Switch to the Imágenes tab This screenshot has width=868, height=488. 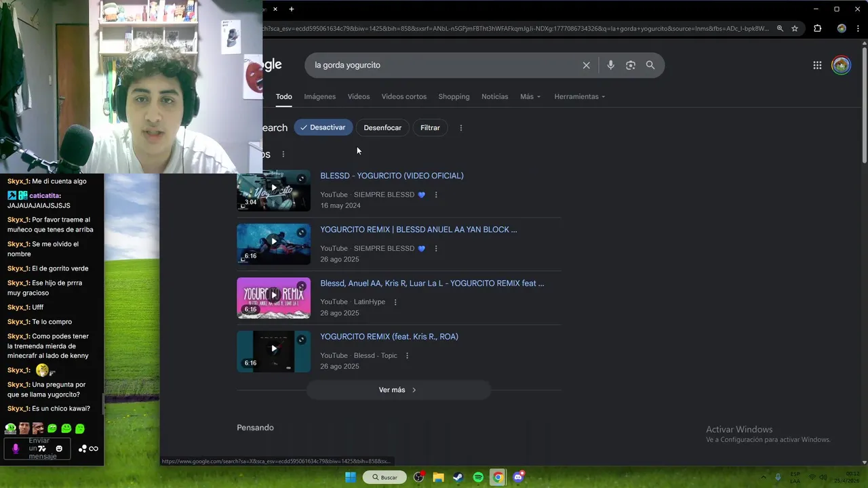320,97
